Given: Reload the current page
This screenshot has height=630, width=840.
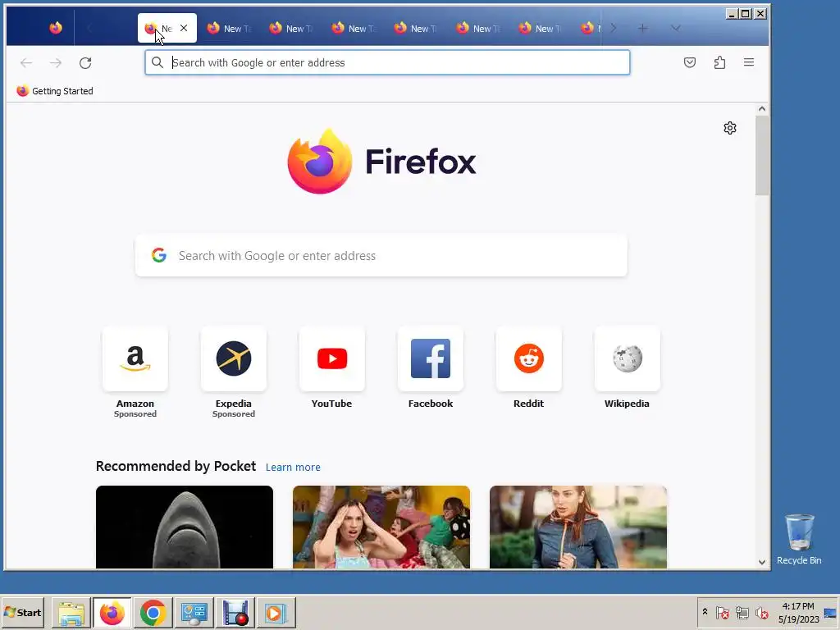Looking at the screenshot, I should point(85,62).
